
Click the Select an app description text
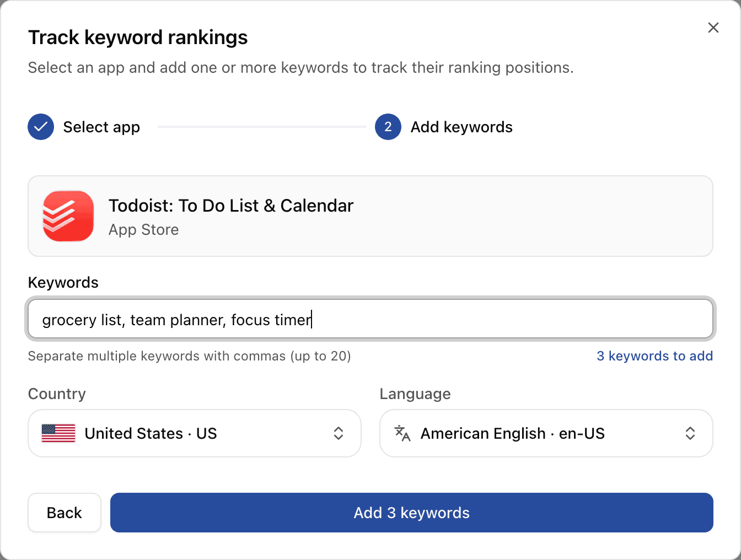pos(301,68)
